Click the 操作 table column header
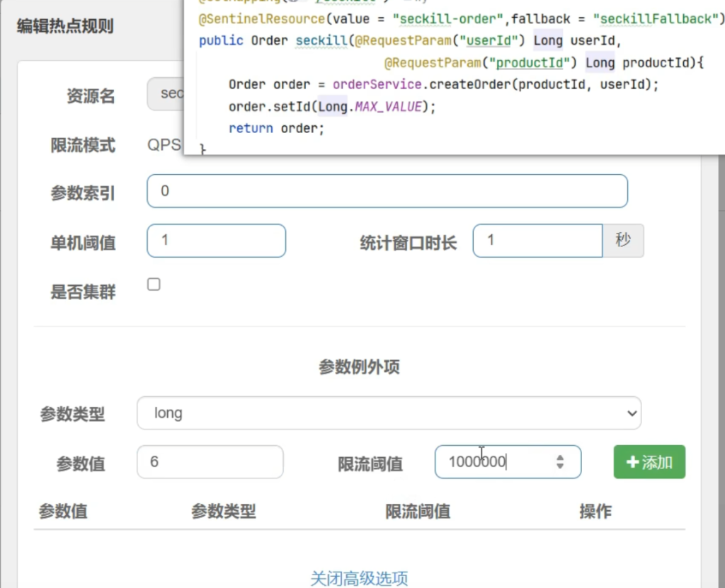 pos(595,511)
